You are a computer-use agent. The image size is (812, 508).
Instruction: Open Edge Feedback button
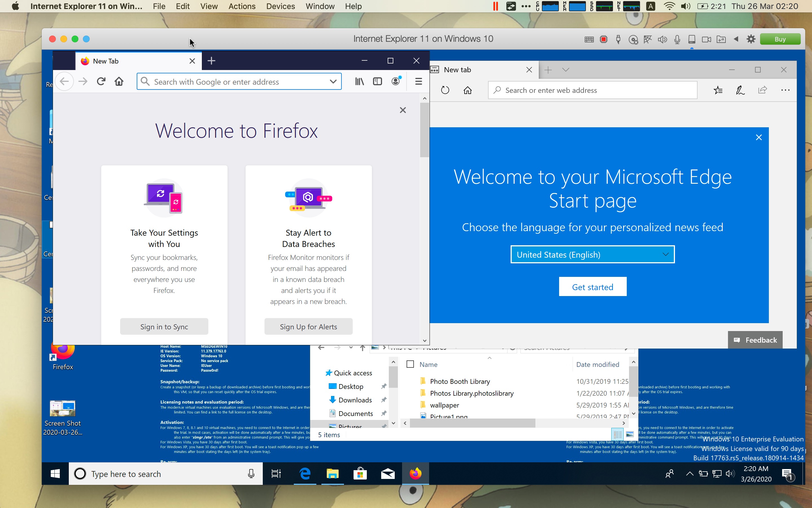click(755, 340)
